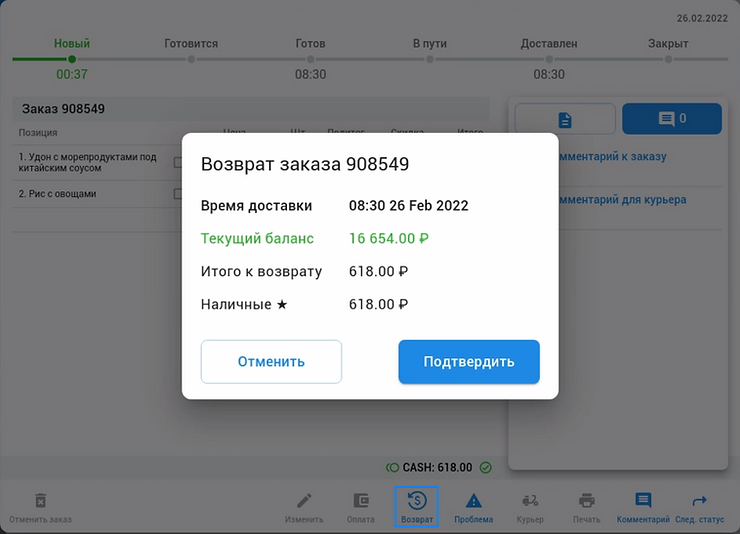Click the green payment check icon
Image resolution: width=740 pixels, height=534 pixels.
point(486,467)
